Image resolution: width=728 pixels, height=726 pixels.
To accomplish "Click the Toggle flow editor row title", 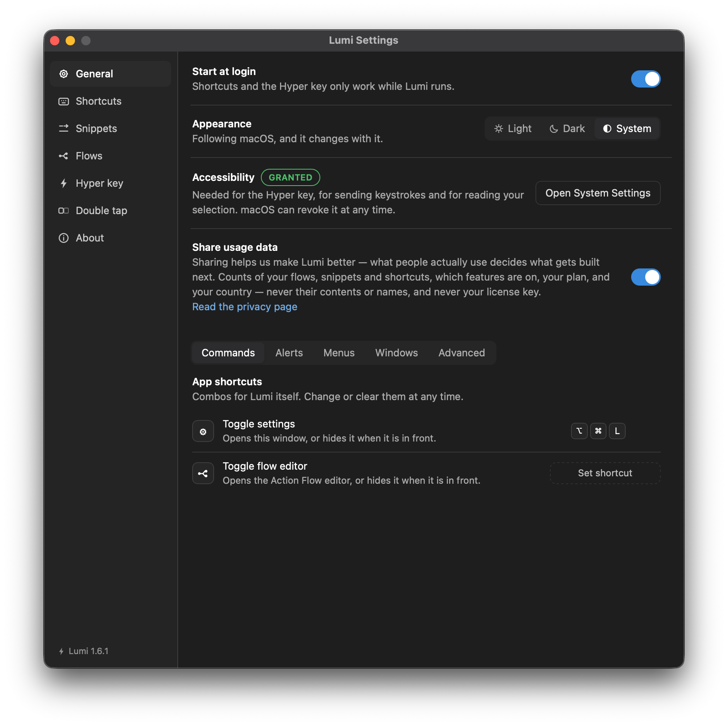I will [265, 466].
